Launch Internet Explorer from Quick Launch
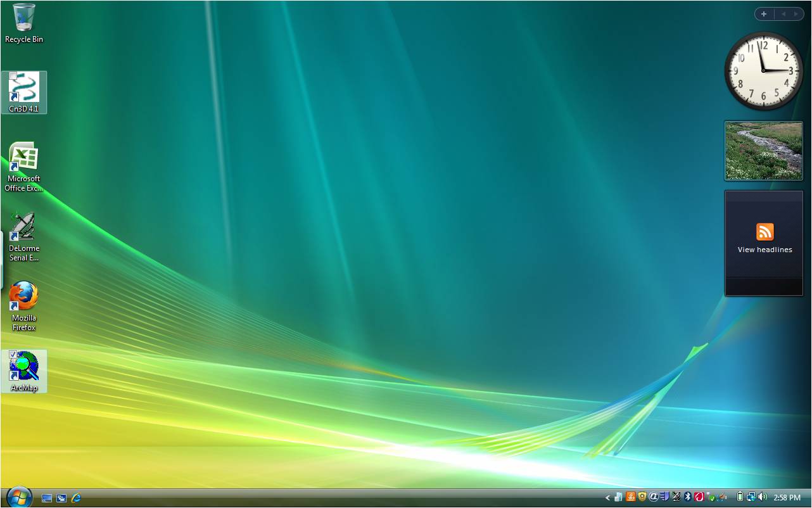Viewport: 812px width, 508px height. pyautogui.click(x=77, y=498)
